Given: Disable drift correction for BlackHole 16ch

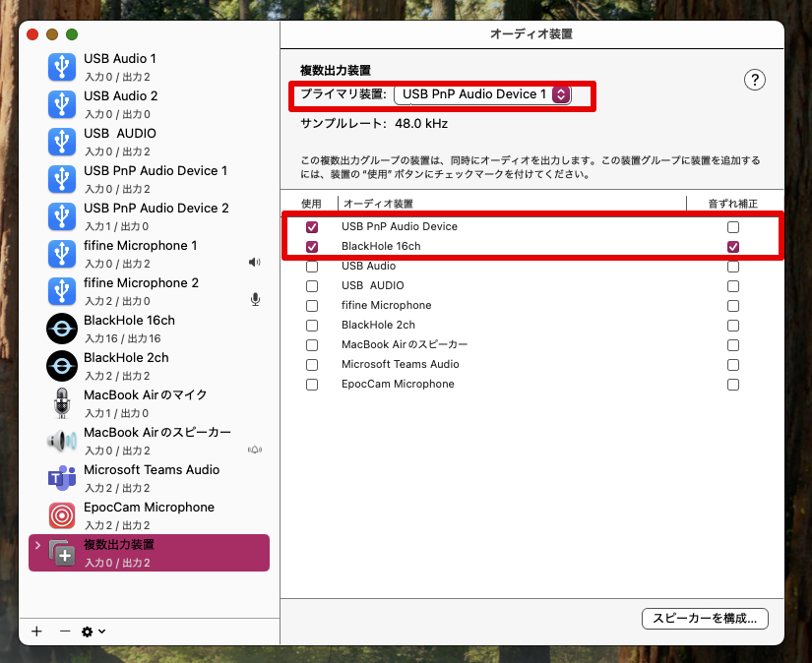Looking at the screenshot, I should point(732,247).
